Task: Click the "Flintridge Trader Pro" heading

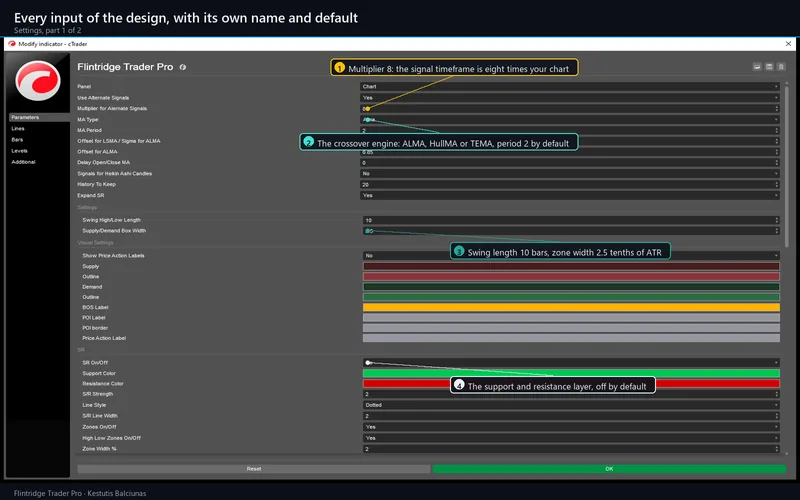Action: pos(125,67)
